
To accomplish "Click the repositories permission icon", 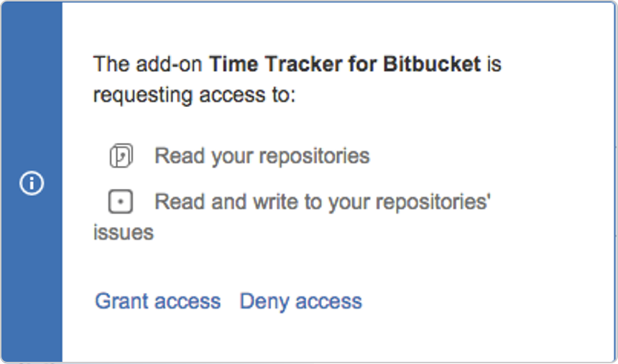I will (x=121, y=156).
